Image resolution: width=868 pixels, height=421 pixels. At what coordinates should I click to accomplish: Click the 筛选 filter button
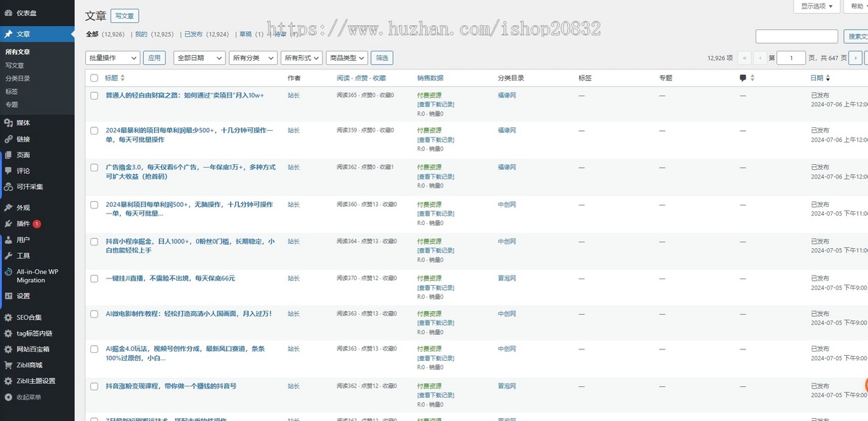382,58
